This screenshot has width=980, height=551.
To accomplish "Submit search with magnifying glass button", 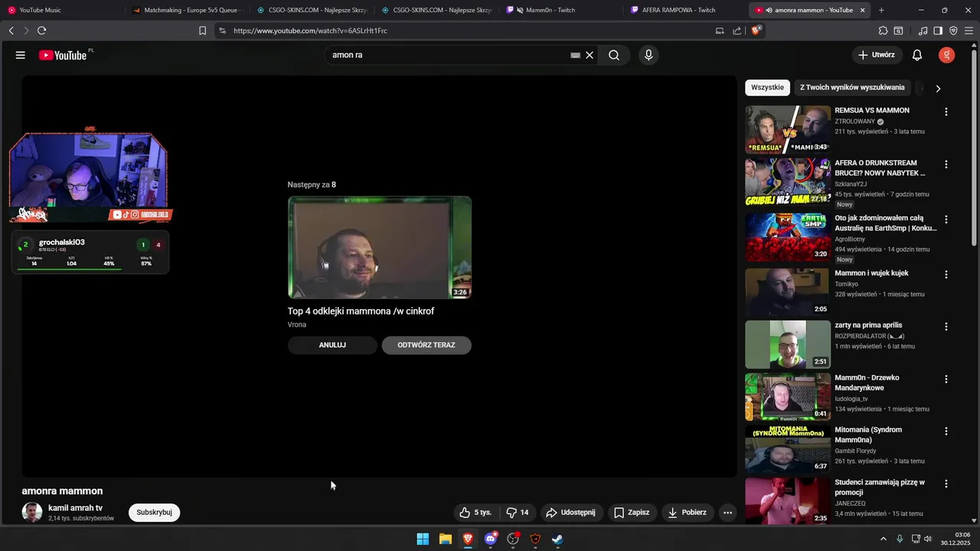I will [x=614, y=55].
